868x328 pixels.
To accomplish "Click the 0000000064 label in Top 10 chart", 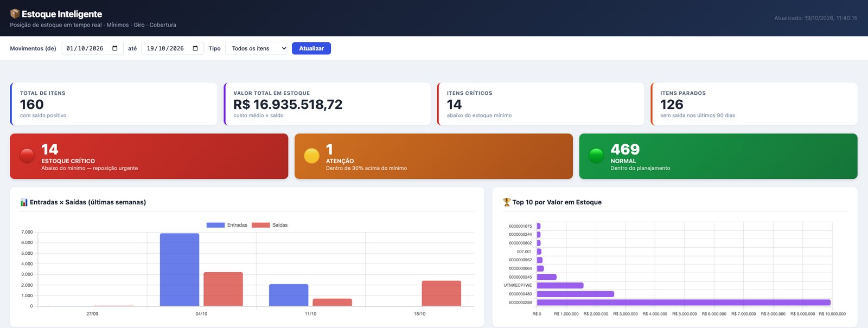I will tap(520, 268).
